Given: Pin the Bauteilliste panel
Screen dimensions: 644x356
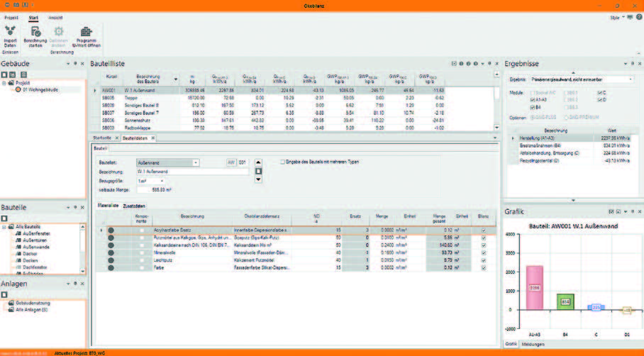Looking at the screenshot, I should [x=489, y=64].
